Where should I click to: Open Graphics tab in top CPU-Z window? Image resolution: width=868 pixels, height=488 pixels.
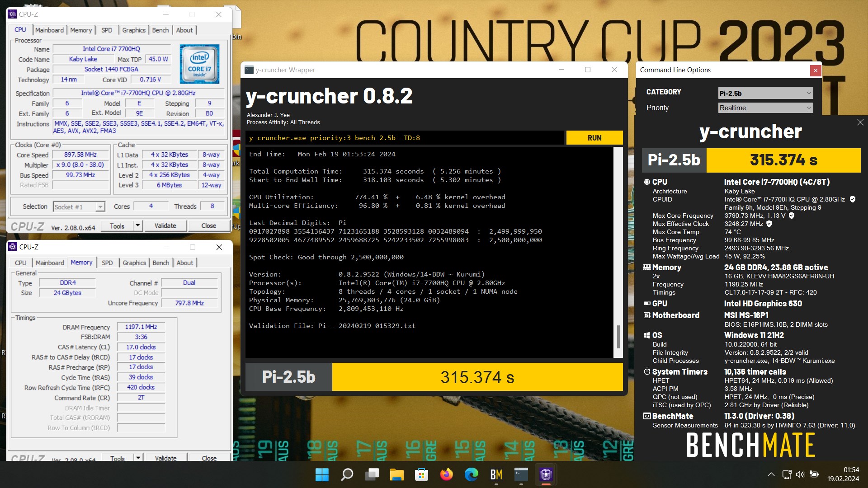134,30
